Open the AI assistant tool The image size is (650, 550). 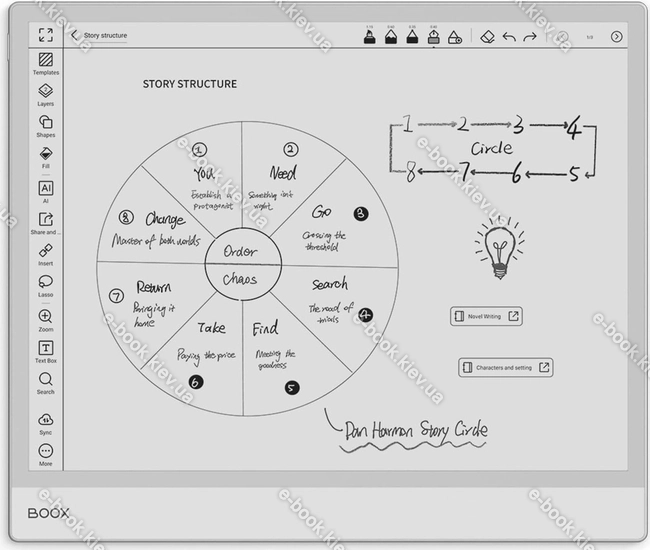pyautogui.click(x=46, y=192)
